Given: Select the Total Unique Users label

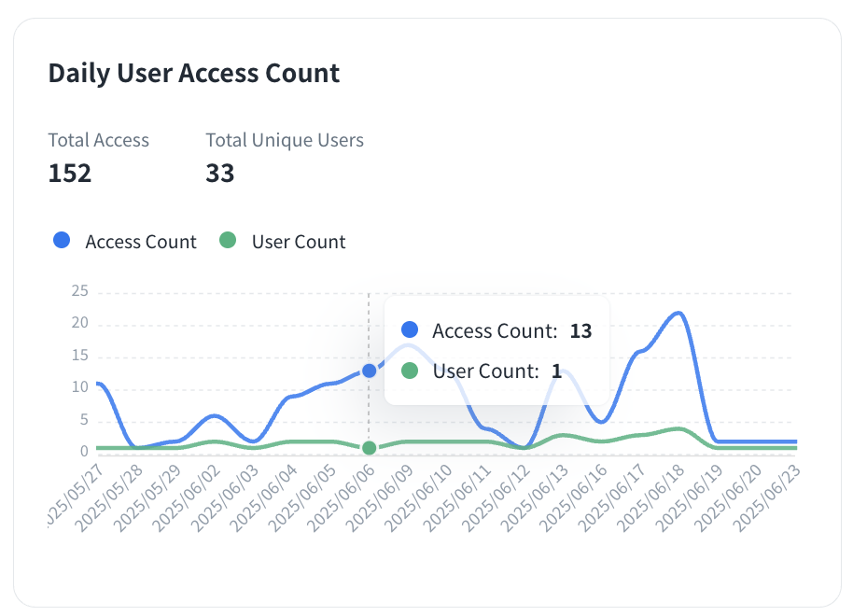Looking at the screenshot, I should tap(285, 140).
